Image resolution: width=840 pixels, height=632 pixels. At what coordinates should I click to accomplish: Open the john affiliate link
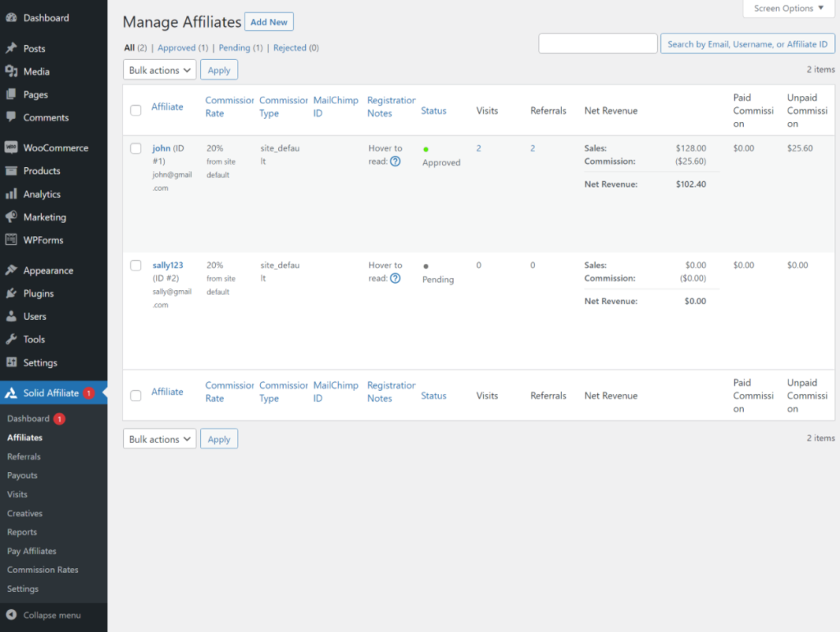[162, 148]
